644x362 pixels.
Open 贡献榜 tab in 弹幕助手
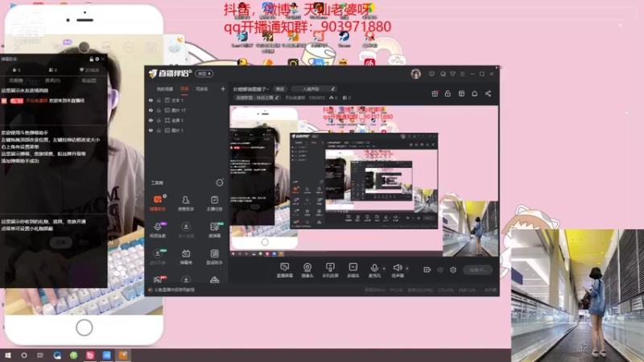(15, 80)
